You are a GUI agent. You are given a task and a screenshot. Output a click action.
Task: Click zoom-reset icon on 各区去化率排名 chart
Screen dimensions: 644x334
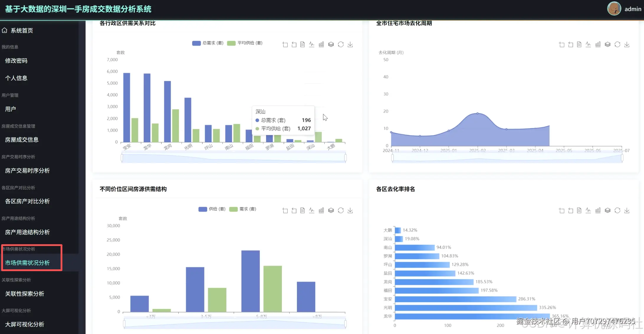point(571,211)
